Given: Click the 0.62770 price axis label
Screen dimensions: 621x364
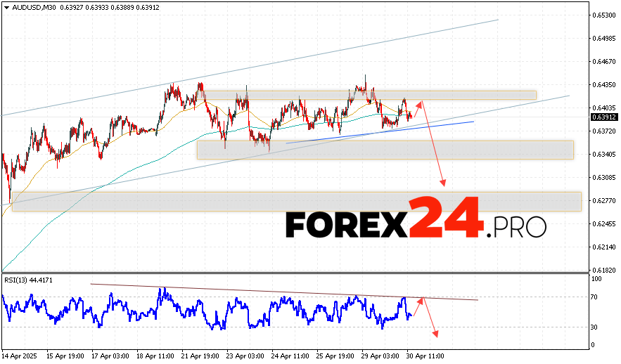Looking at the screenshot, I should point(604,200).
